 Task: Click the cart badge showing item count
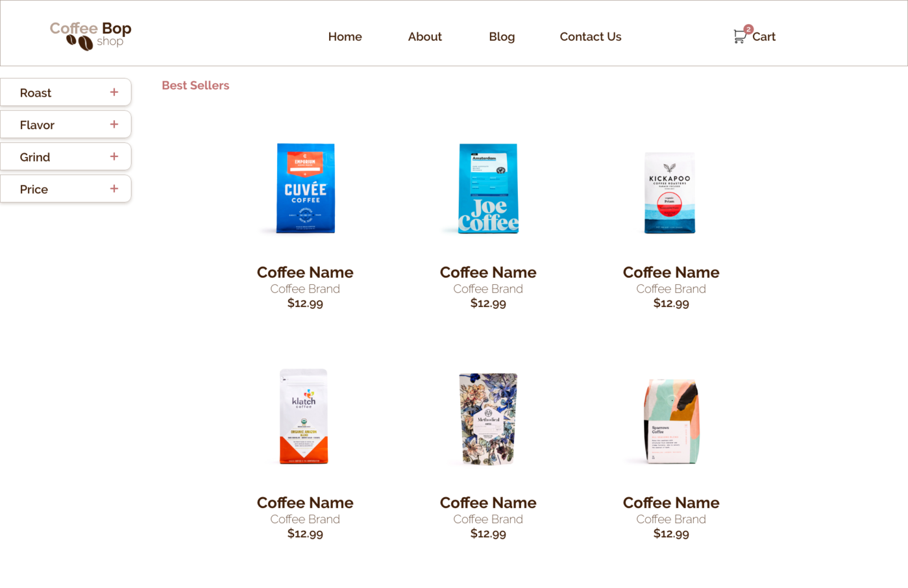[x=748, y=29]
